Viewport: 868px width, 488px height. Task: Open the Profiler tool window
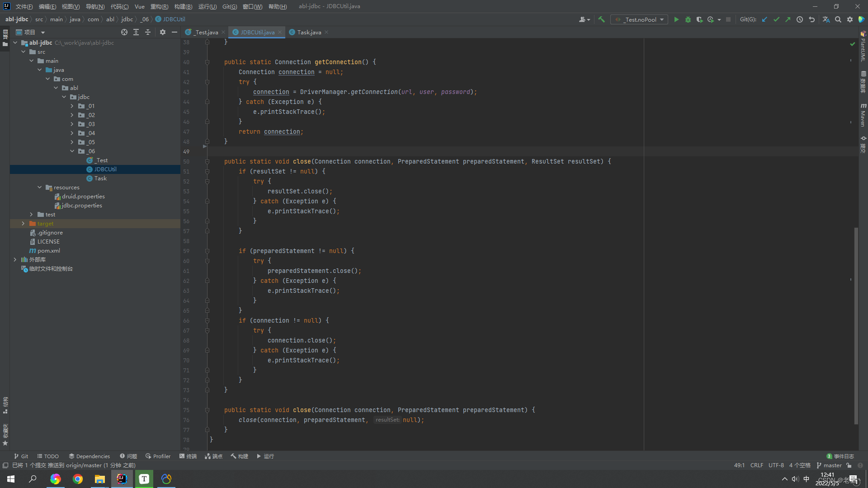click(x=158, y=456)
